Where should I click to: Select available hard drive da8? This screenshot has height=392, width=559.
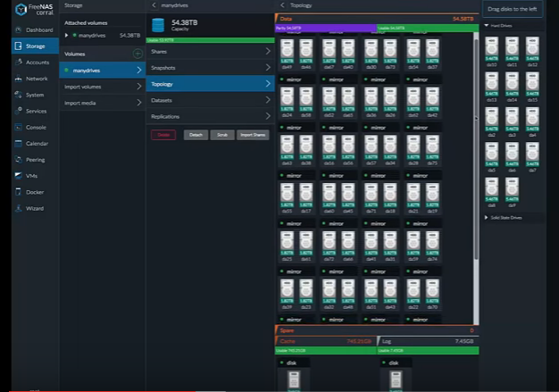pos(492,193)
